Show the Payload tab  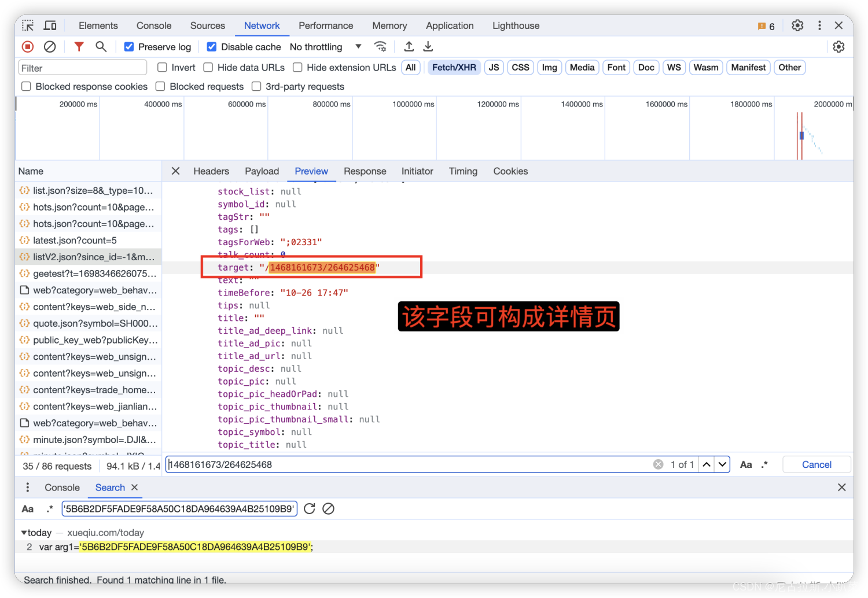[x=262, y=171]
